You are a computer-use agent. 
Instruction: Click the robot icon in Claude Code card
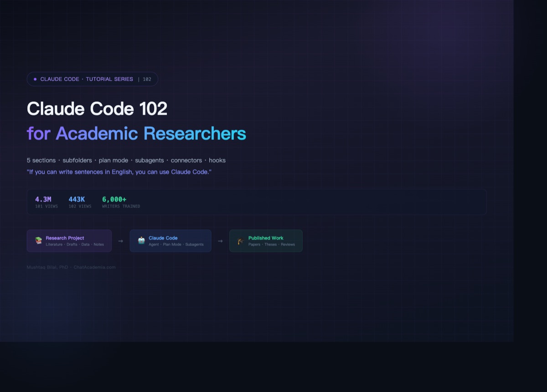(x=141, y=241)
